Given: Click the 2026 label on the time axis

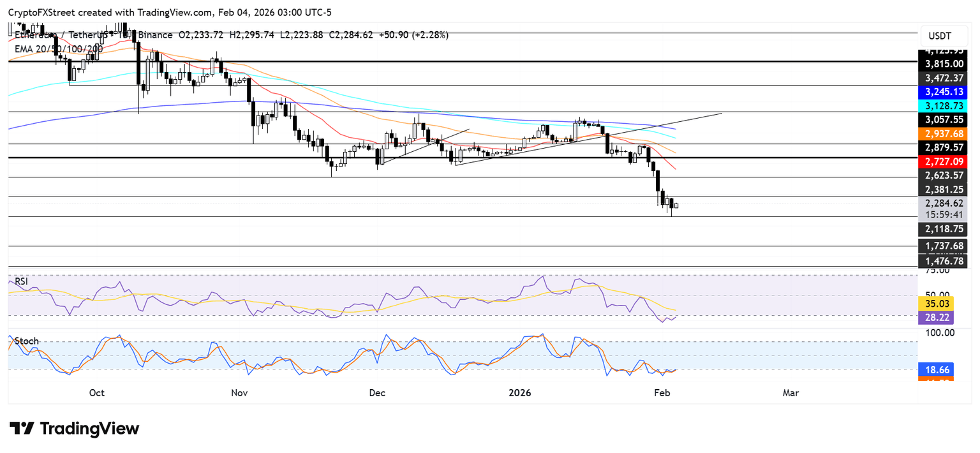Looking at the screenshot, I should click(x=521, y=393).
